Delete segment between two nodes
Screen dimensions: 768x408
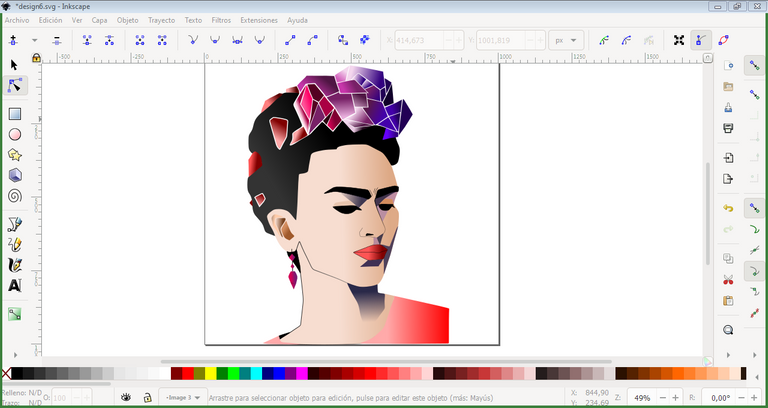162,40
